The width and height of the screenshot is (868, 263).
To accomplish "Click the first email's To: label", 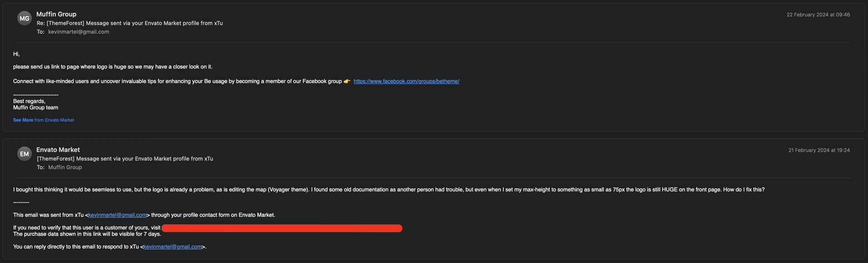I will (41, 32).
